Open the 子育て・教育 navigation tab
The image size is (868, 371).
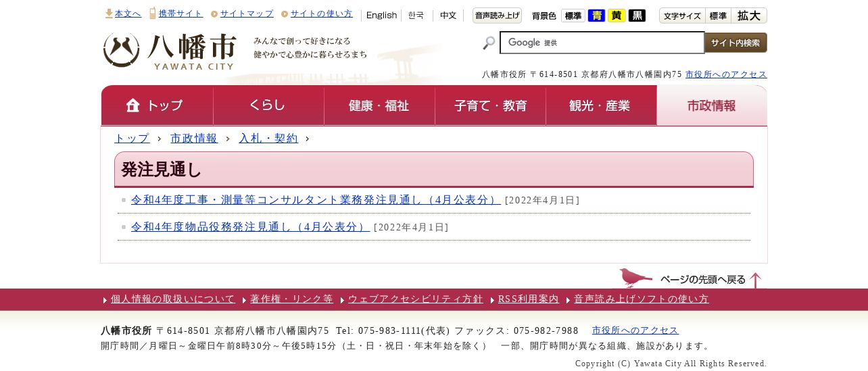point(490,105)
